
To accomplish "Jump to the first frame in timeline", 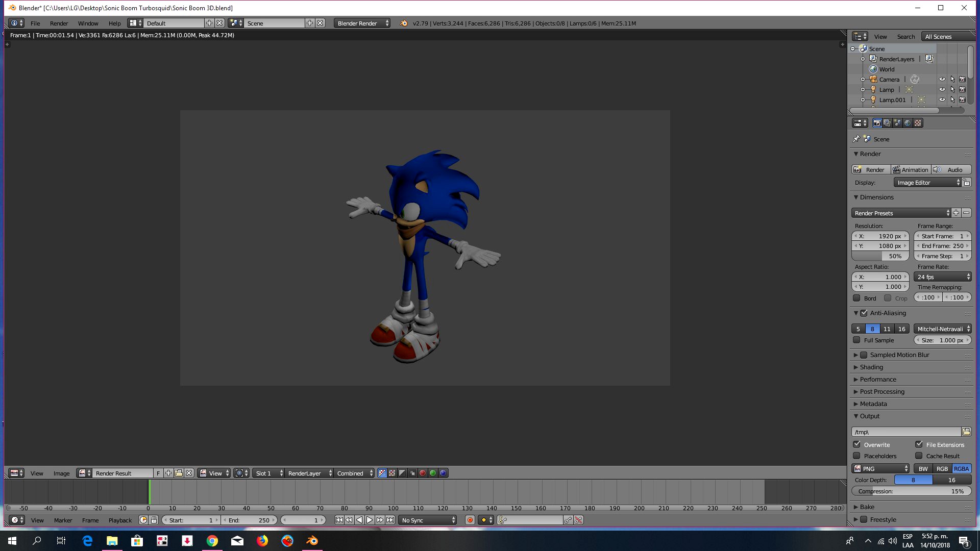I will pos(339,520).
